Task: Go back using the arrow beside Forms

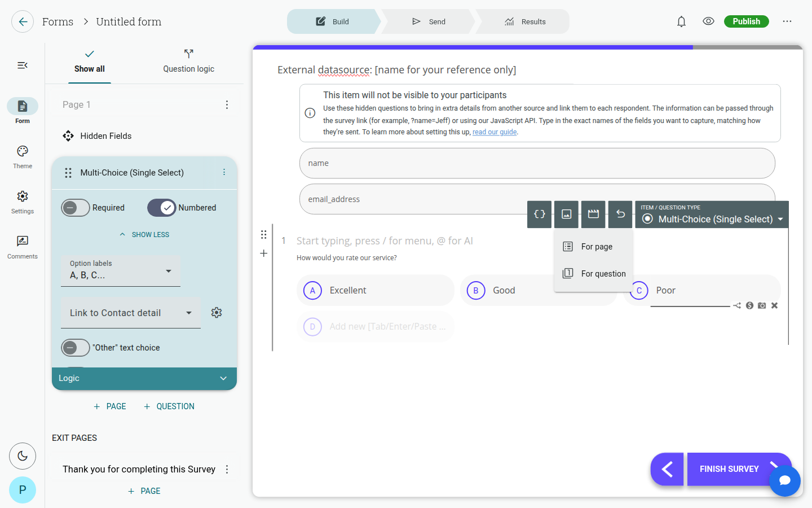Action: coord(23,22)
